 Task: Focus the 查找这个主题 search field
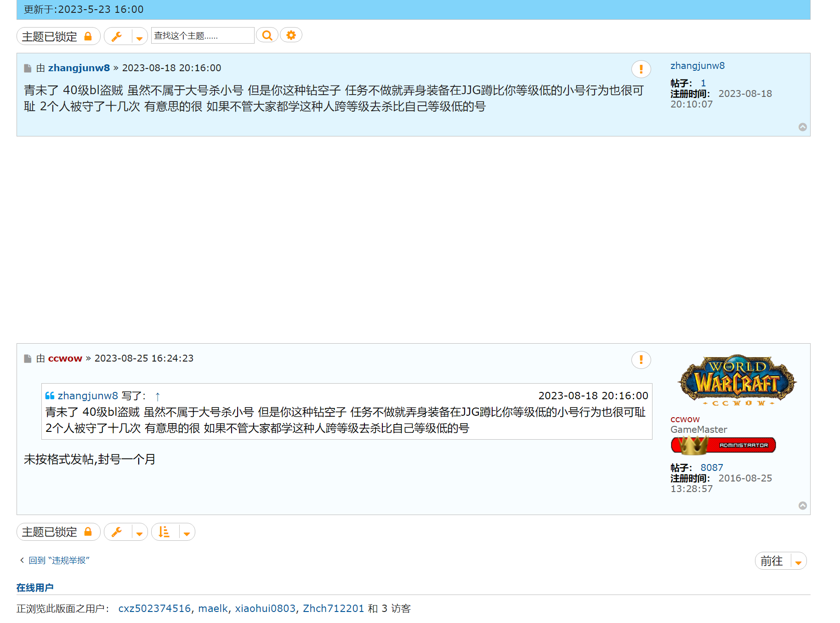point(202,35)
